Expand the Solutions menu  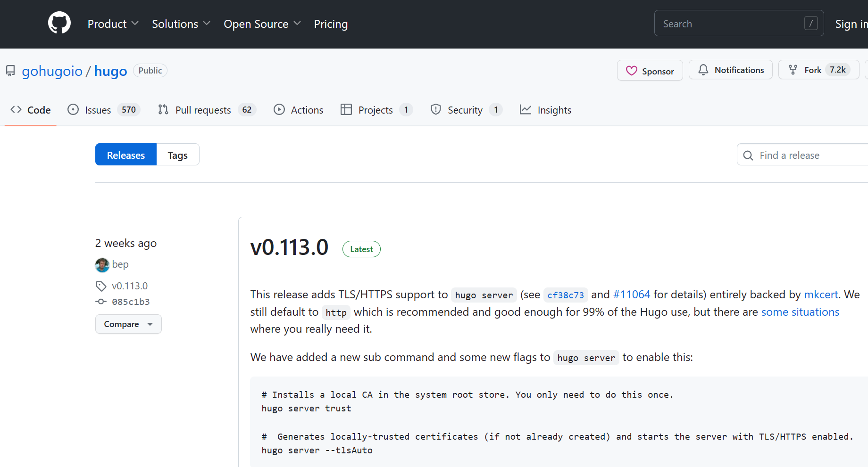(181, 24)
